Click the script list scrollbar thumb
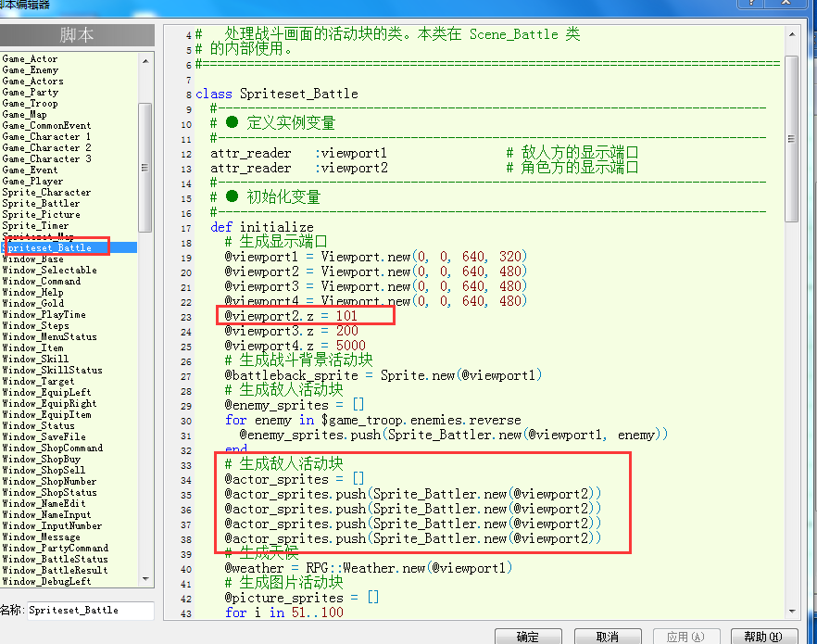817x644 pixels. pyautogui.click(x=145, y=167)
